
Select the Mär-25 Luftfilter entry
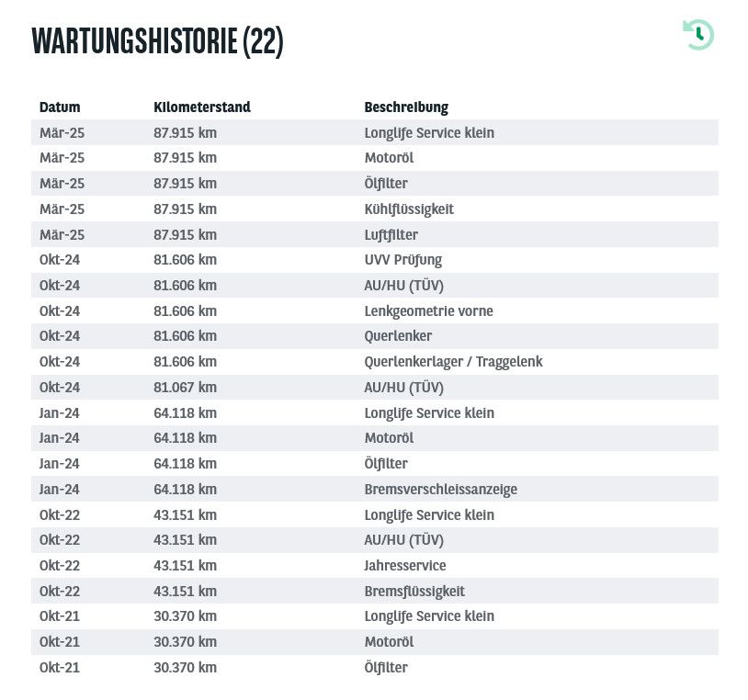(x=375, y=234)
